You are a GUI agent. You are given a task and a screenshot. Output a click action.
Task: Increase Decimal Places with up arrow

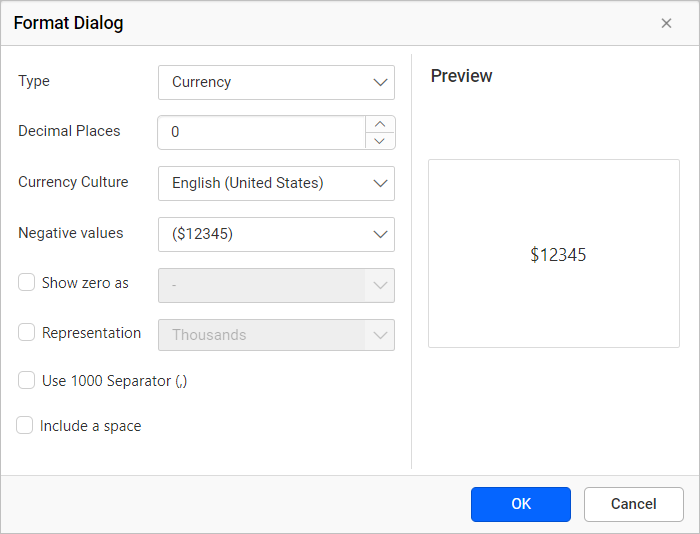click(x=380, y=124)
